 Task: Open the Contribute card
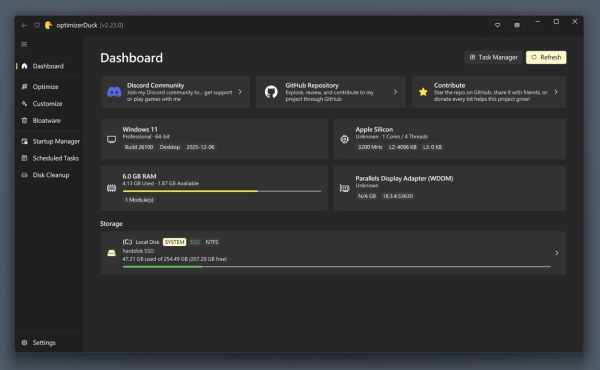point(489,92)
